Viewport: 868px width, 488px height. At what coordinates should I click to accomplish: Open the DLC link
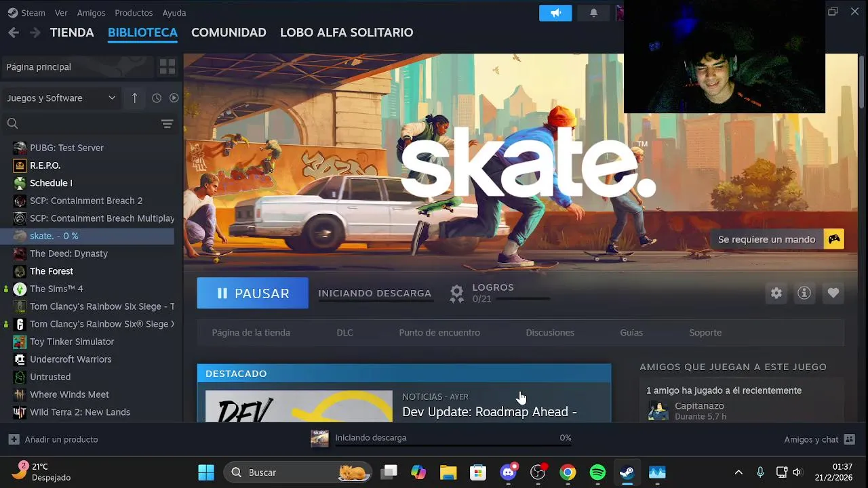(344, 333)
